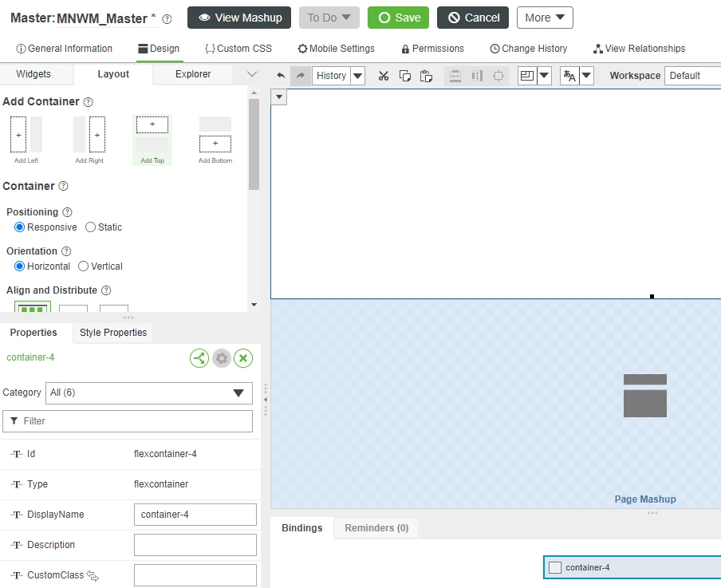
Task: Open General Information tab
Action: (x=64, y=49)
